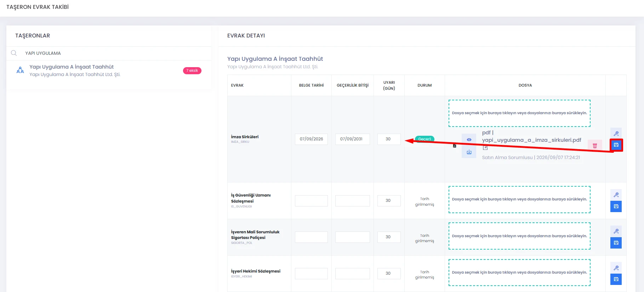This screenshot has width=644, height=292.
Task: Click the İş Güvenliği Uzmanı belge tarihi field
Action: click(x=311, y=200)
